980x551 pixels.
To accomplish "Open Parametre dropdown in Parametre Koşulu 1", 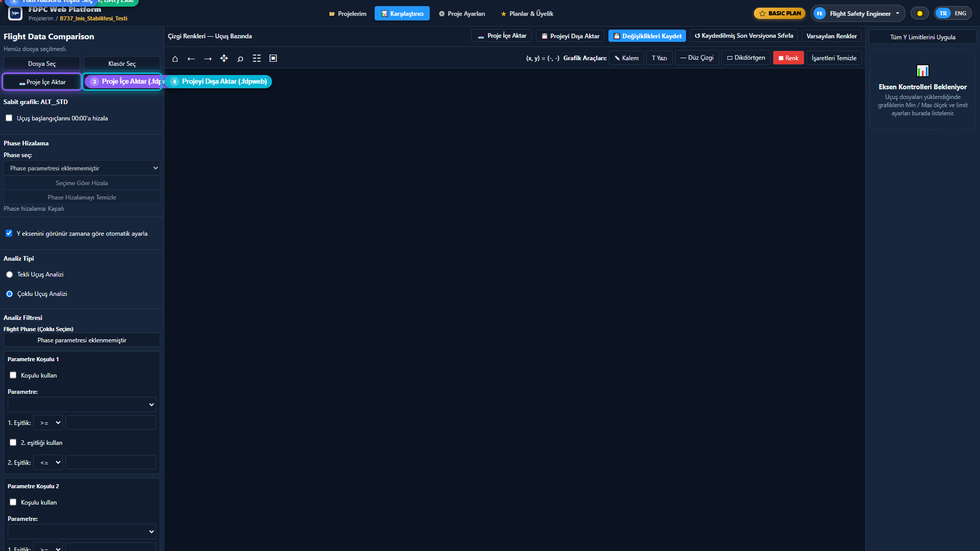I will (x=82, y=405).
